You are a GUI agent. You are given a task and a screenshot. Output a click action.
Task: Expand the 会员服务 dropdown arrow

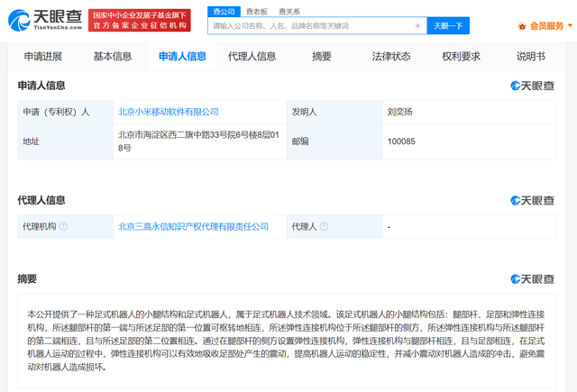(571, 26)
